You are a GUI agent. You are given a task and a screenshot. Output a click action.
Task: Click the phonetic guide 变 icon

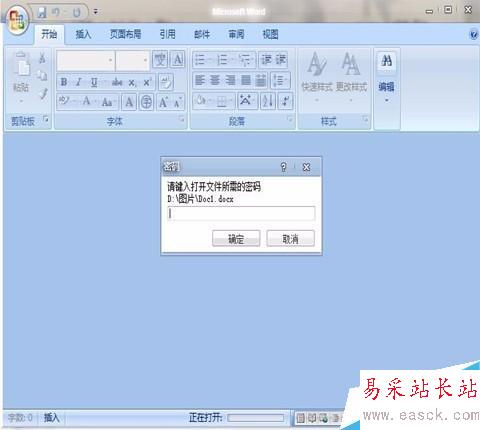click(x=160, y=60)
